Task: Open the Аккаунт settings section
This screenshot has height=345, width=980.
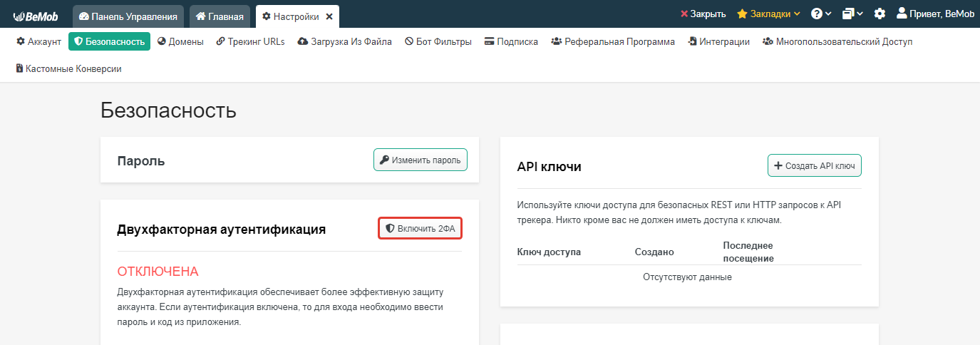Action: [x=38, y=41]
